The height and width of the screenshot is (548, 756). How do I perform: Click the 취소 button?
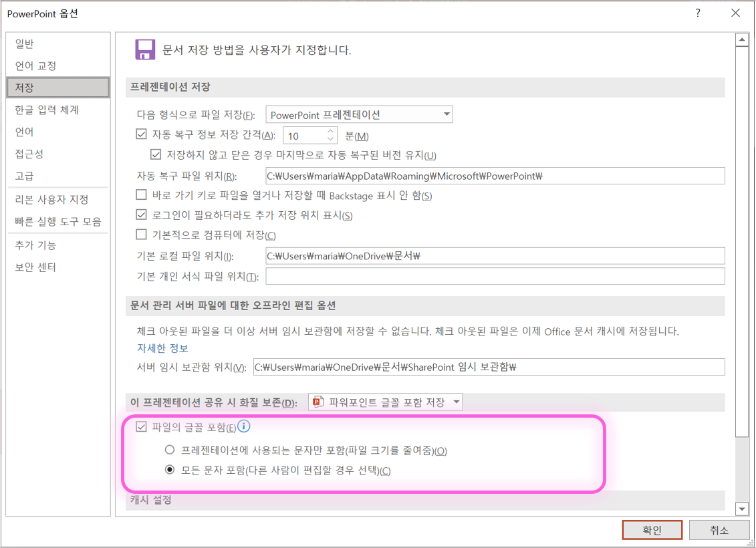(719, 530)
